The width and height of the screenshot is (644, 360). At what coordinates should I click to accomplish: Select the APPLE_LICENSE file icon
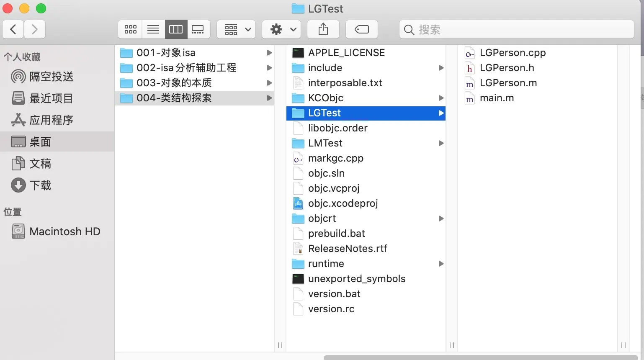tap(298, 53)
